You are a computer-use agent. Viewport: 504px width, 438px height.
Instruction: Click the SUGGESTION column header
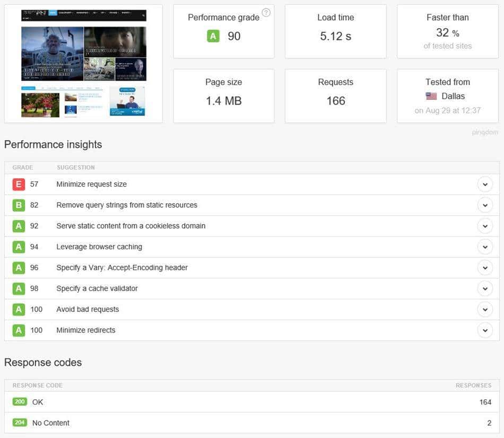point(75,168)
